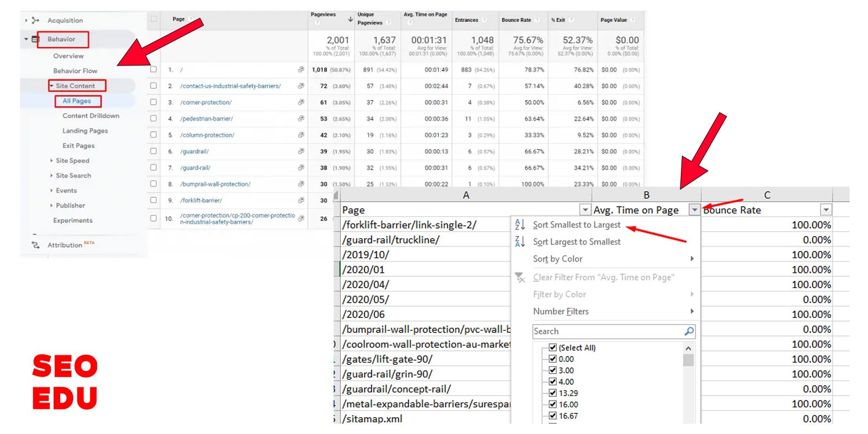Uncheck the 13.29 filter value checkbox
868x434 pixels.
coord(552,393)
